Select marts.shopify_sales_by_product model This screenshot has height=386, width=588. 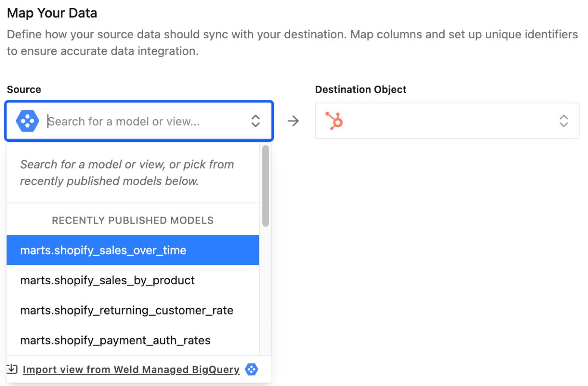(x=133, y=280)
